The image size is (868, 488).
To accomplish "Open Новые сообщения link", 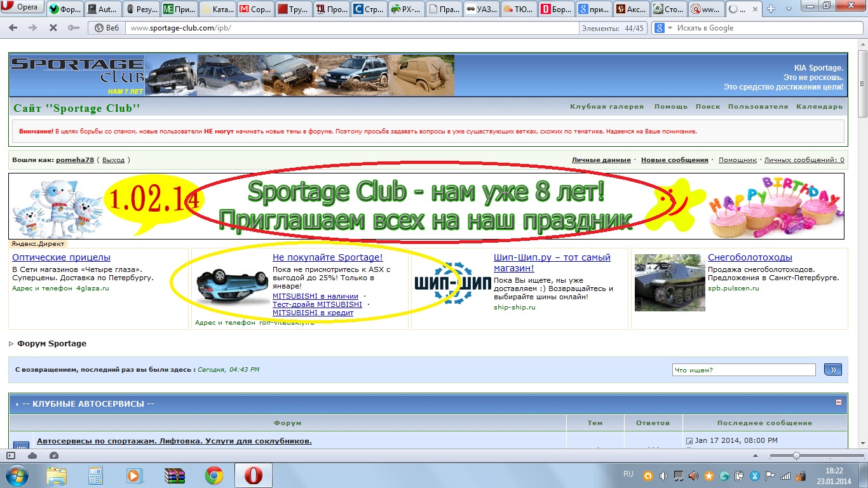I will 674,160.
